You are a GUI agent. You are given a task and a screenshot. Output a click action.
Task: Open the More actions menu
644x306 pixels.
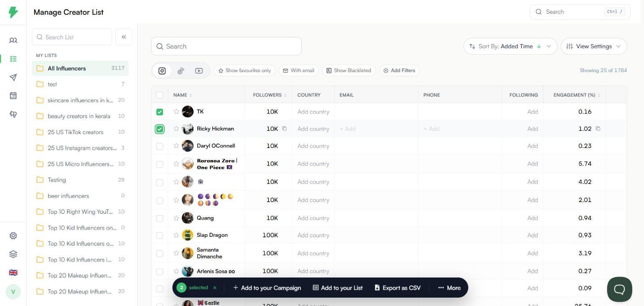pos(449,288)
